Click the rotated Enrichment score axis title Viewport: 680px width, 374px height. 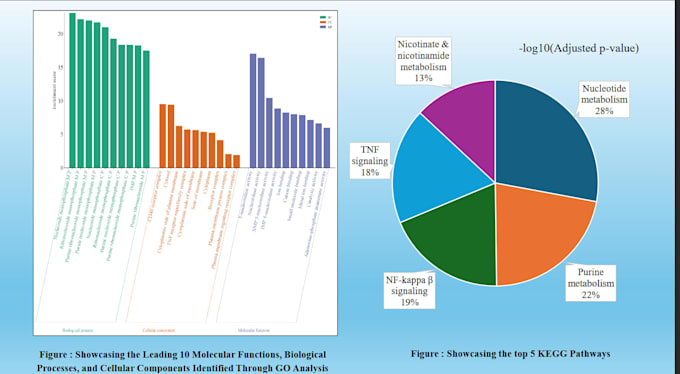click(x=54, y=90)
